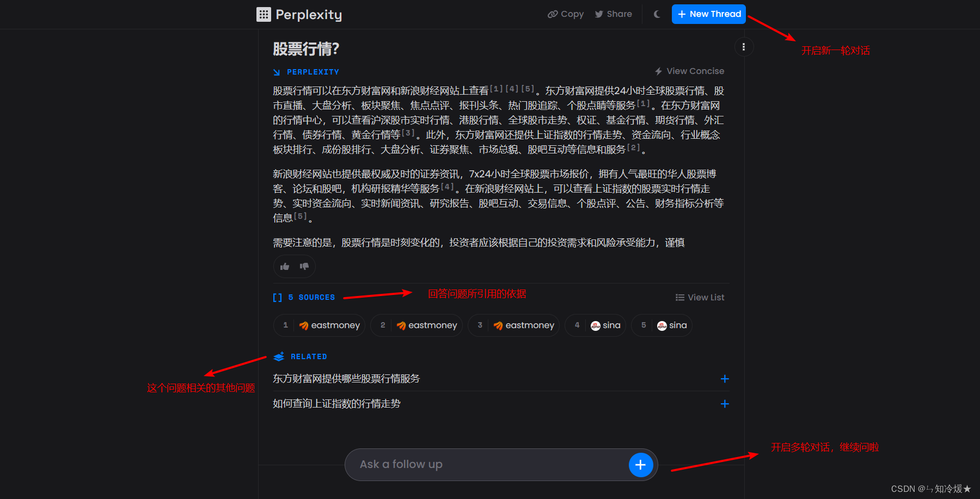Click the thumbs-up icon
The width and height of the screenshot is (980, 499).
[x=285, y=267]
